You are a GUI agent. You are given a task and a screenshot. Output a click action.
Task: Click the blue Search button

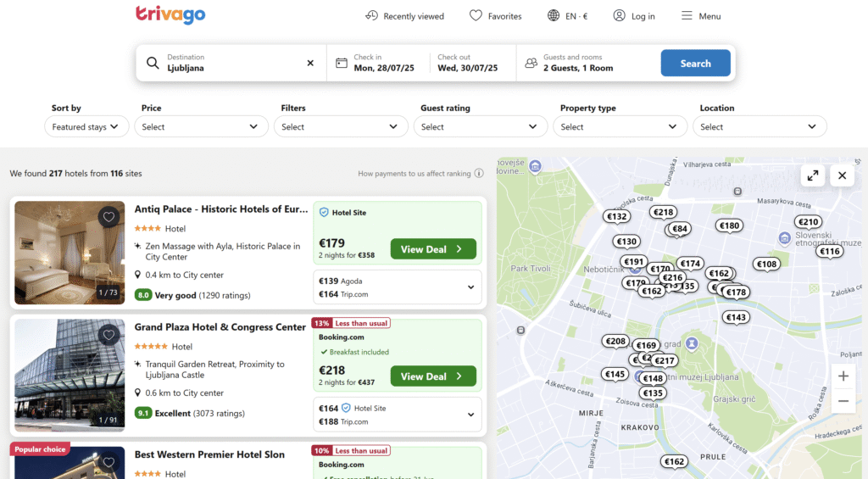tap(695, 63)
